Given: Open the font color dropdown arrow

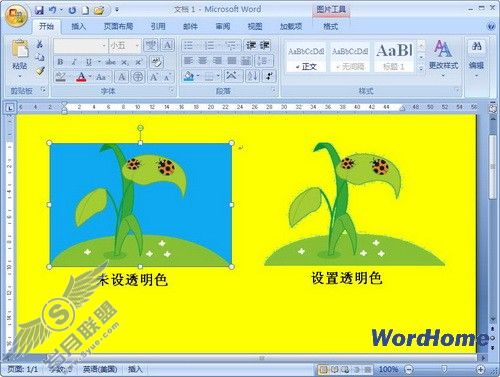Looking at the screenshot, I should pyautogui.click(x=90, y=77).
